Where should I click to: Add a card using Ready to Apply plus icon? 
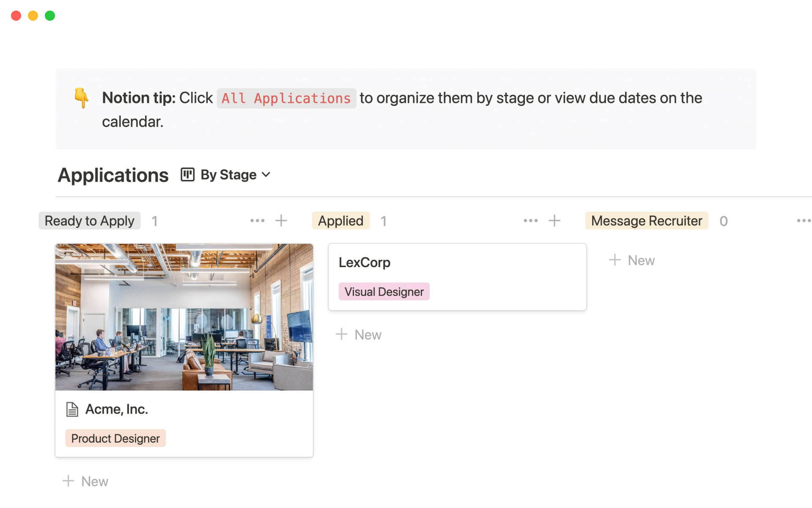tap(281, 221)
